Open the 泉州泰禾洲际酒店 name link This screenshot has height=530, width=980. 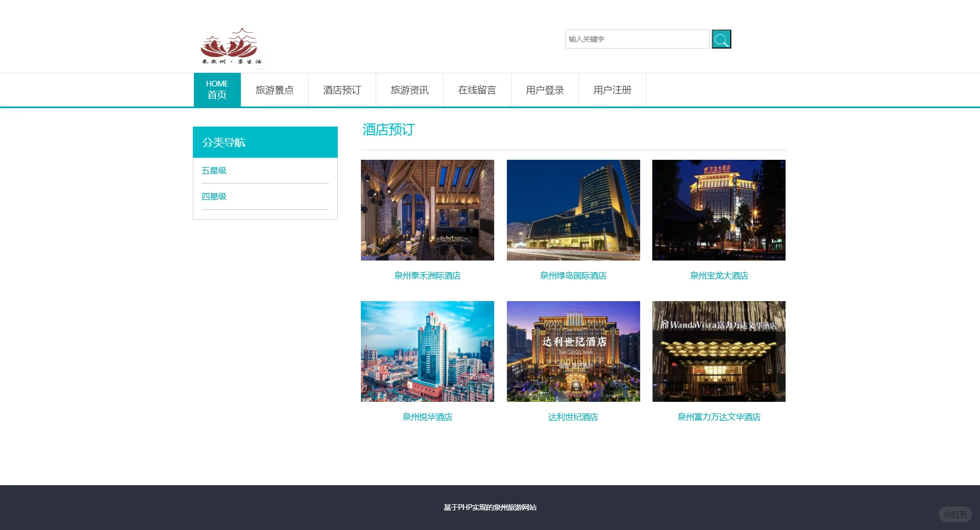(x=427, y=275)
